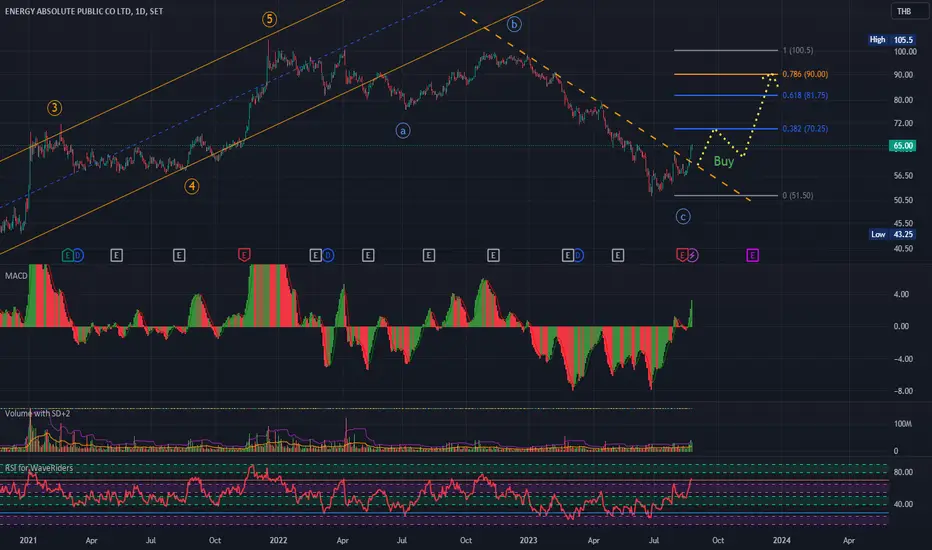Open the gray earnings marker from May 2022

(x=368, y=256)
